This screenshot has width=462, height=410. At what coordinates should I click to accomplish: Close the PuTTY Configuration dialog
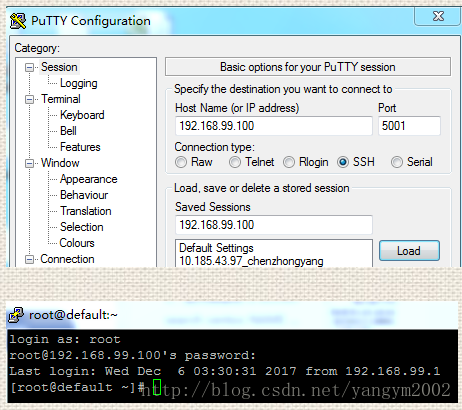[x=438, y=16]
